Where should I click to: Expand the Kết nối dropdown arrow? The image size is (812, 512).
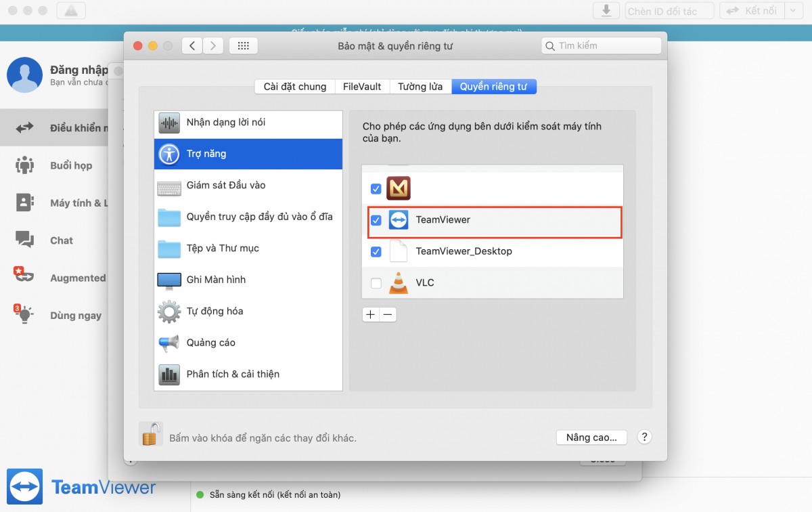pyautogui.click(x=793, y=11)
